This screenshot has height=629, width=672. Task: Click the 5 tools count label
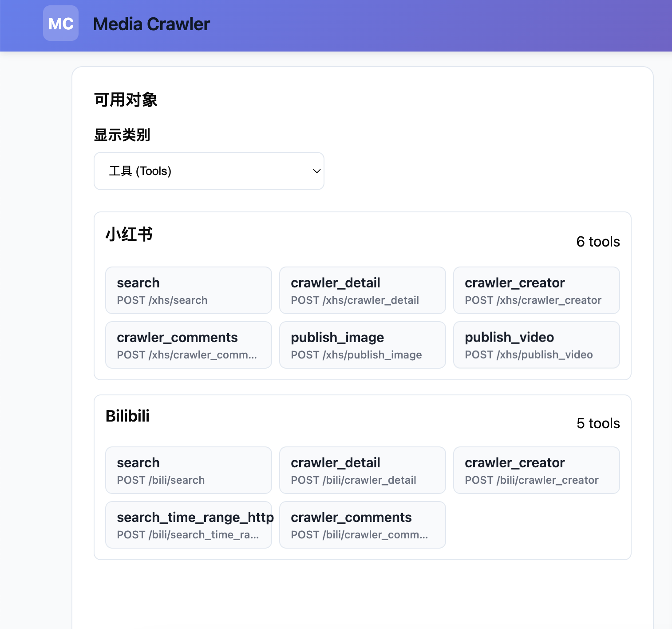598,423
